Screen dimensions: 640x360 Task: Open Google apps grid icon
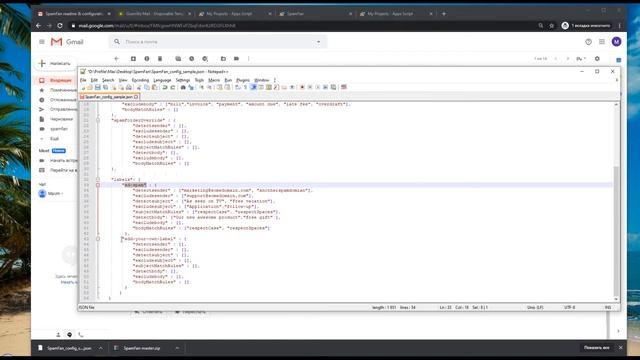click(602, 42)
